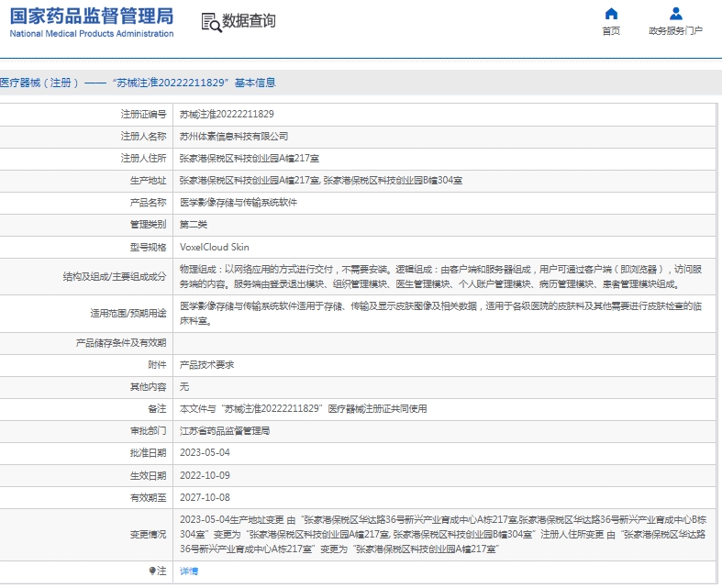This screenshot has width=722, height=588.
Task: Click the bullet icon beside 注
Action: 152,571
